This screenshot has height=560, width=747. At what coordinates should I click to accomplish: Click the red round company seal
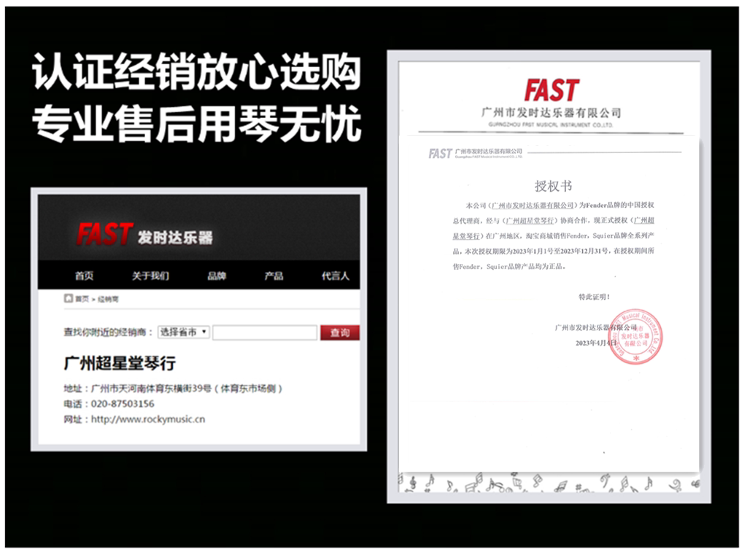pos(635,337)
